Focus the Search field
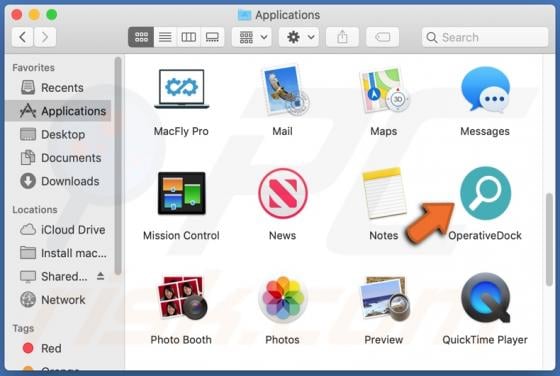The image size is (560, 376). (x=485, y=37)
